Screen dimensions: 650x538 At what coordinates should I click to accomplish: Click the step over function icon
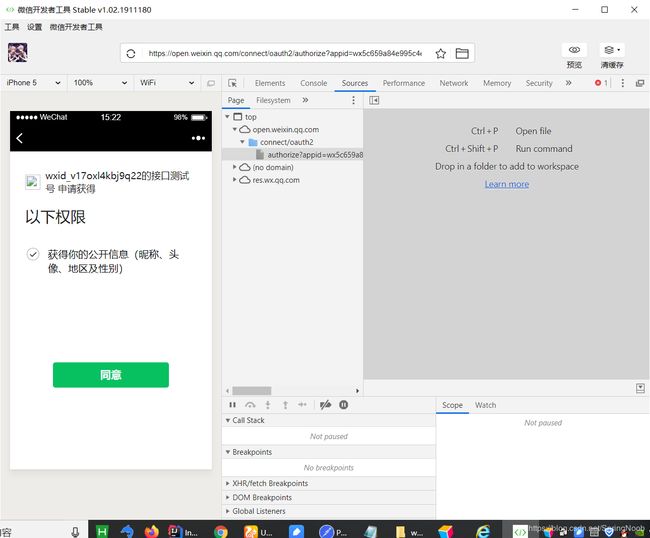pyautogui.click(x=250, y=405)
